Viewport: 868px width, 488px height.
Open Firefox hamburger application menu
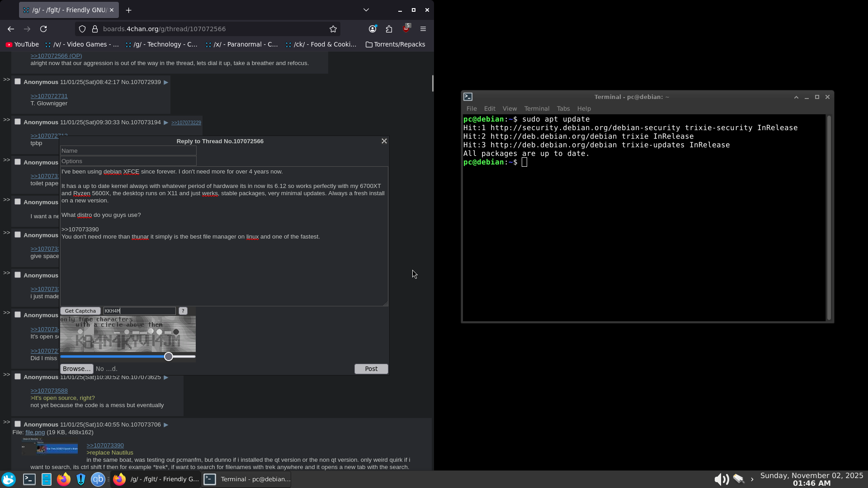click(423, 29)
